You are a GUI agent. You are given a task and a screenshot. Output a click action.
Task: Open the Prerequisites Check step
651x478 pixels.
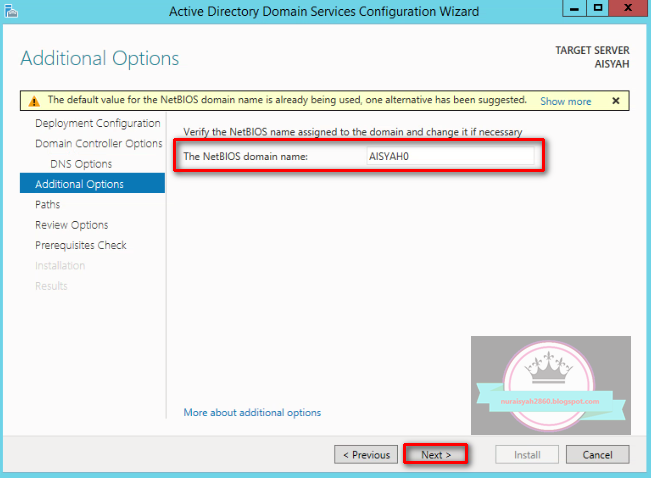[x=81, y=245]
